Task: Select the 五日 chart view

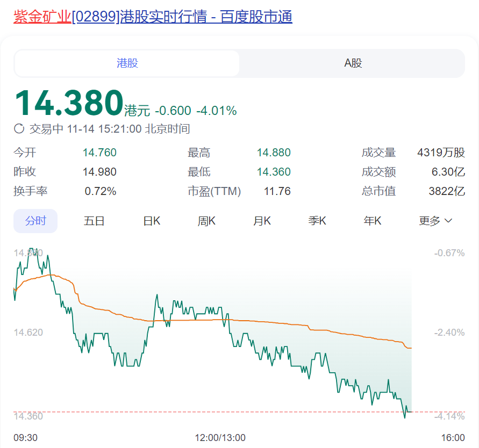Action: coord(94,220)
